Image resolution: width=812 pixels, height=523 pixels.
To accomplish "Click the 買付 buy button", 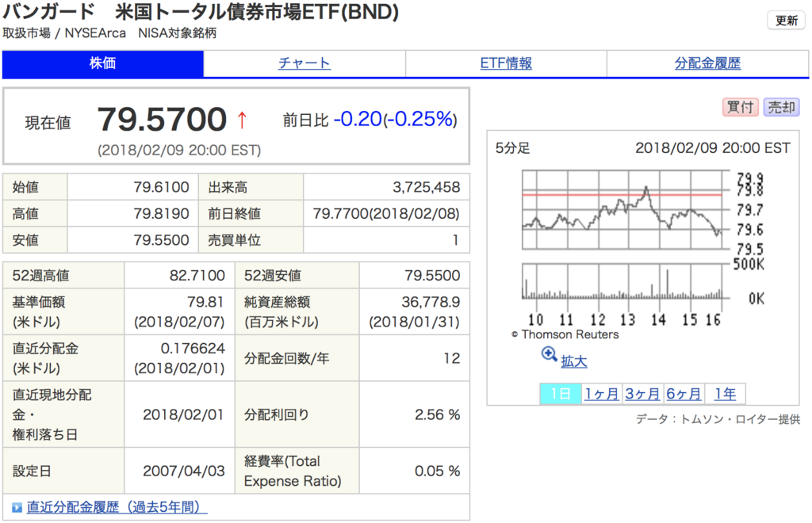I will (740, 107).
